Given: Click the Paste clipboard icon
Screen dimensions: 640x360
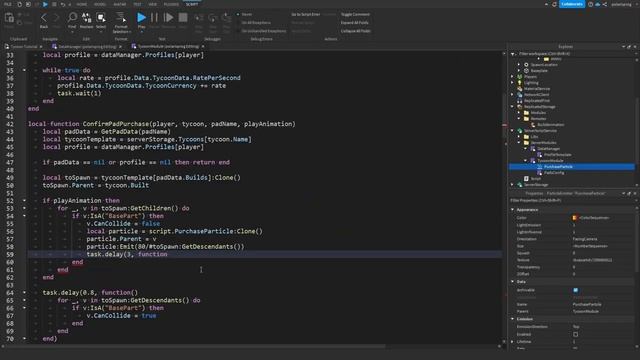Looking at the screenshot, I should [x=9, y=18].
